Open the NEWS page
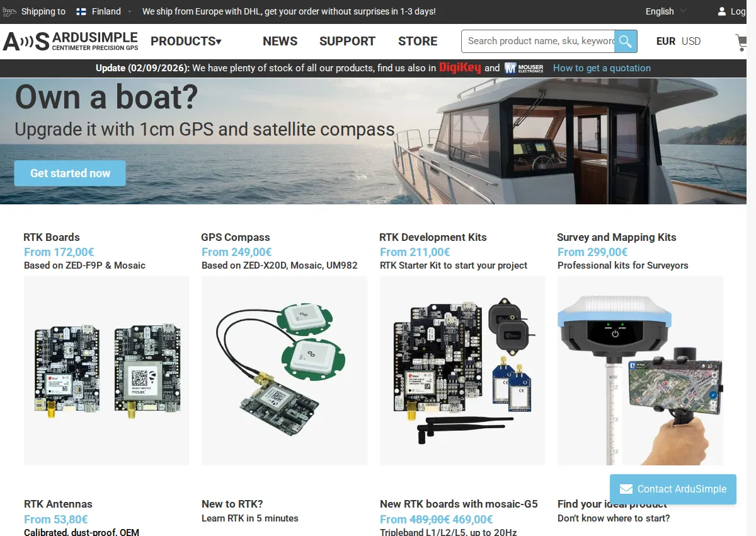The image size is (756, 536). pyautogui.click(x=280, y=42)
